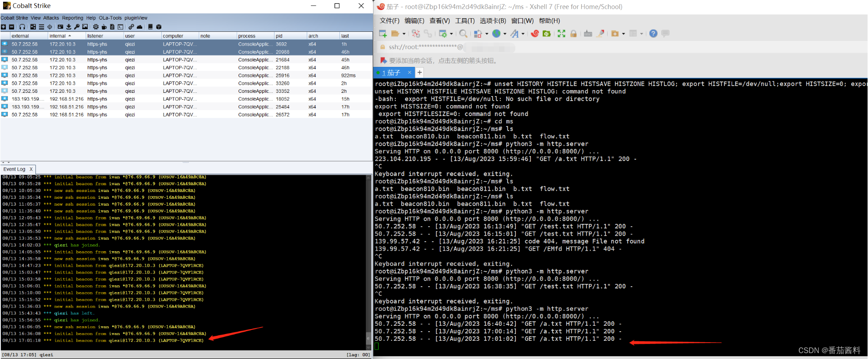Viewport: 868px width, 359px height.
Task: Click the document macro icon
Action: point(112,27)
